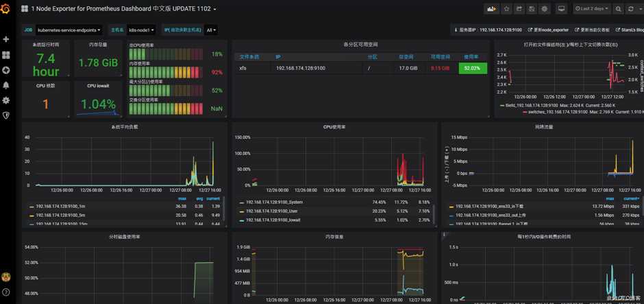Toggle the ens33_out upload series

click(x=490, y=215)
